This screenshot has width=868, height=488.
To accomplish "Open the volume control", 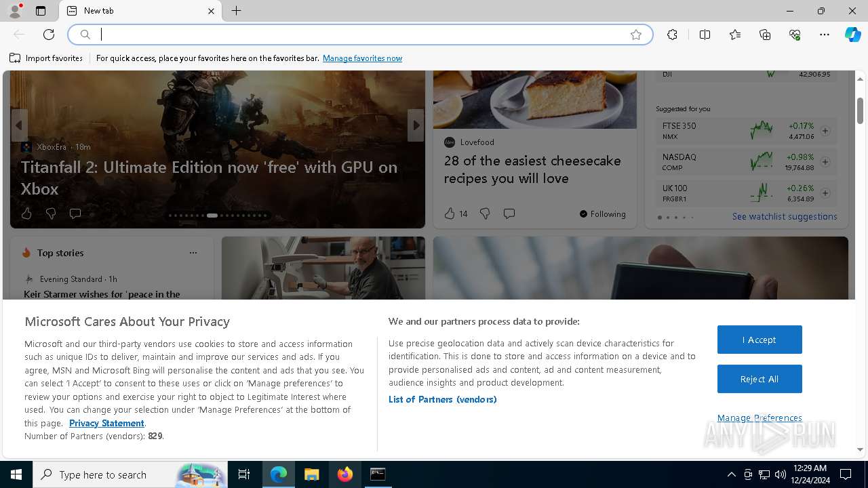I will point(781,474).
